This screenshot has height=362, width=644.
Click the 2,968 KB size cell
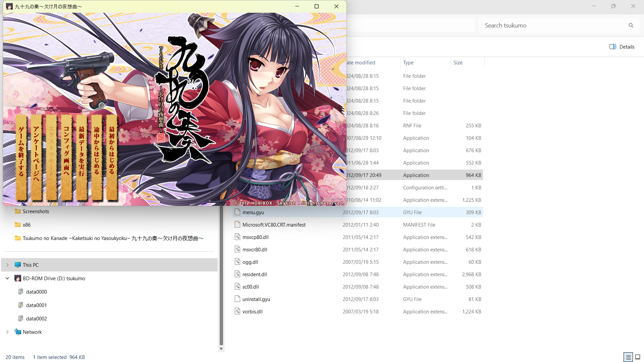[x=472, y=274]
